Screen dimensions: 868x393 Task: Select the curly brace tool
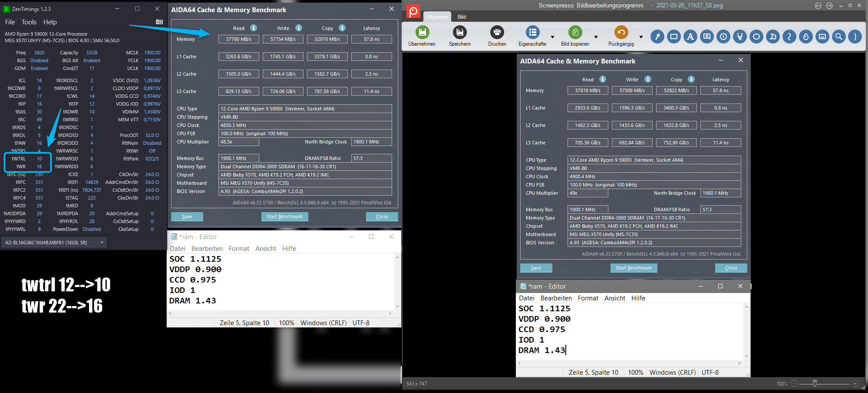click(855, 37)
